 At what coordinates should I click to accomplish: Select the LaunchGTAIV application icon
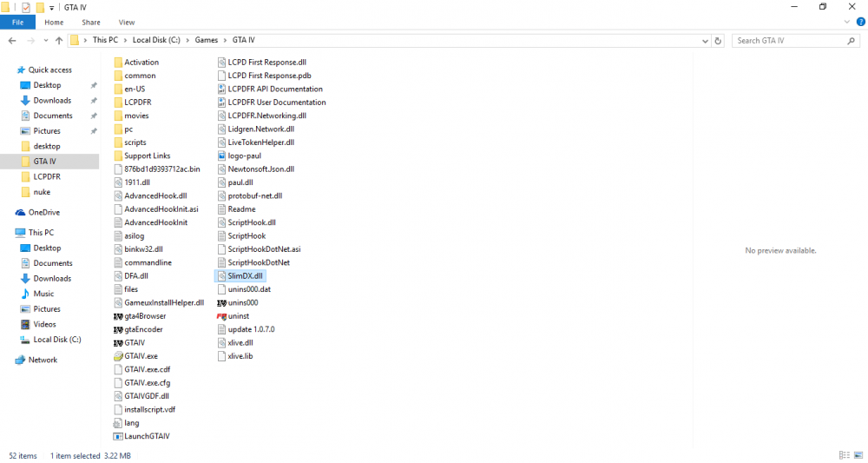(118, 436)
